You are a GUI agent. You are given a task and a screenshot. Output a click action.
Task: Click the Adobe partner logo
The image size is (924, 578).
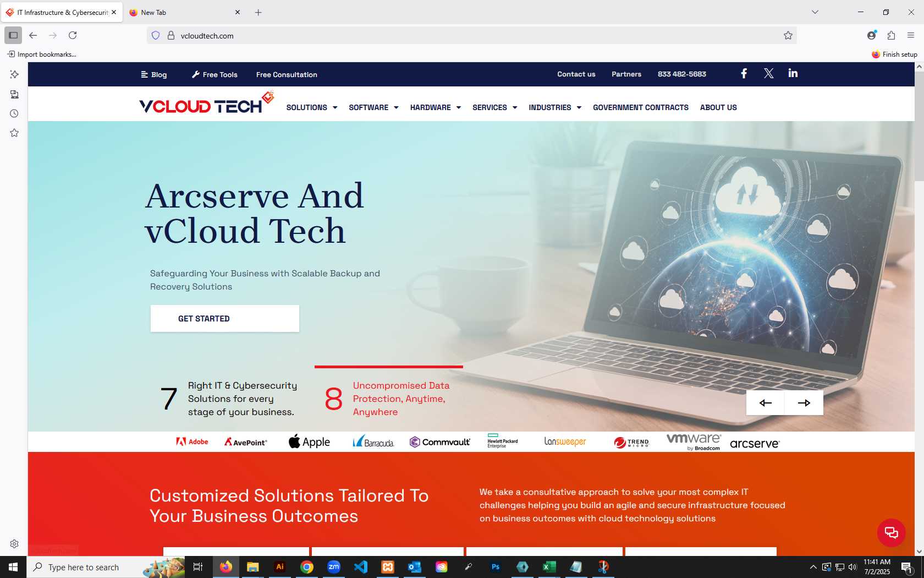click(x=192, y=441)
